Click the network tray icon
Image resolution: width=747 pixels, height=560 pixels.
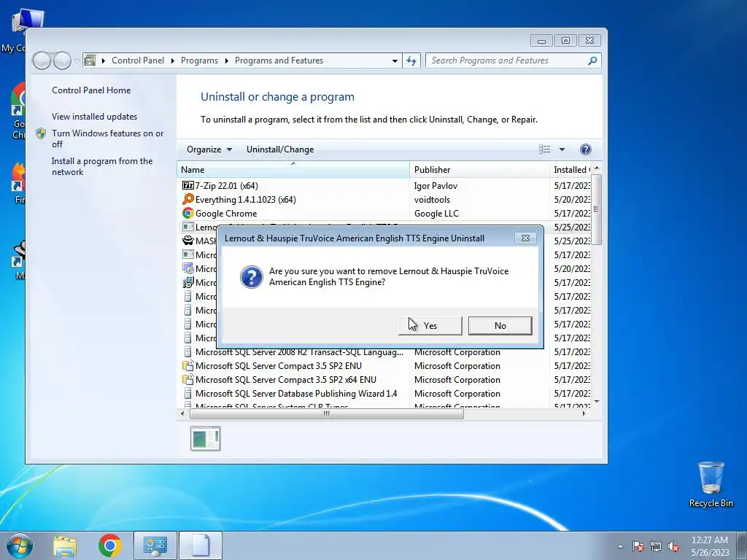(656, 547)
